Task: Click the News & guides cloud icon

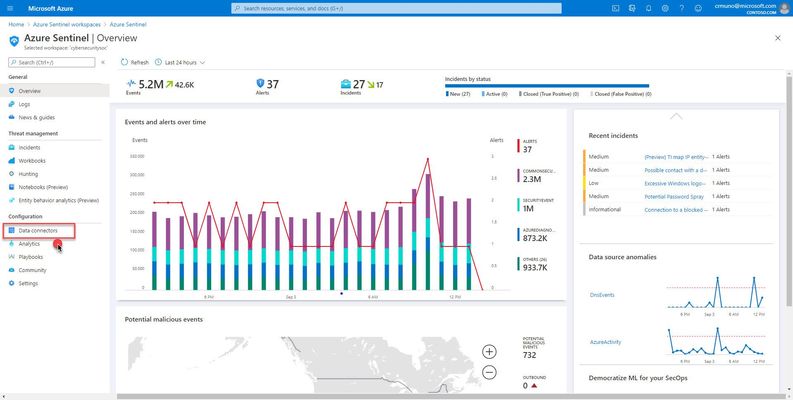Action: pyautogui.click(x=12, y=117)
